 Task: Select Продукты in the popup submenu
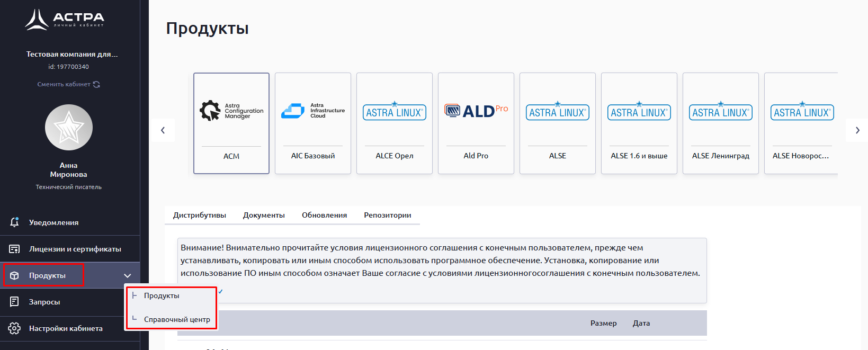click(162, 295)
